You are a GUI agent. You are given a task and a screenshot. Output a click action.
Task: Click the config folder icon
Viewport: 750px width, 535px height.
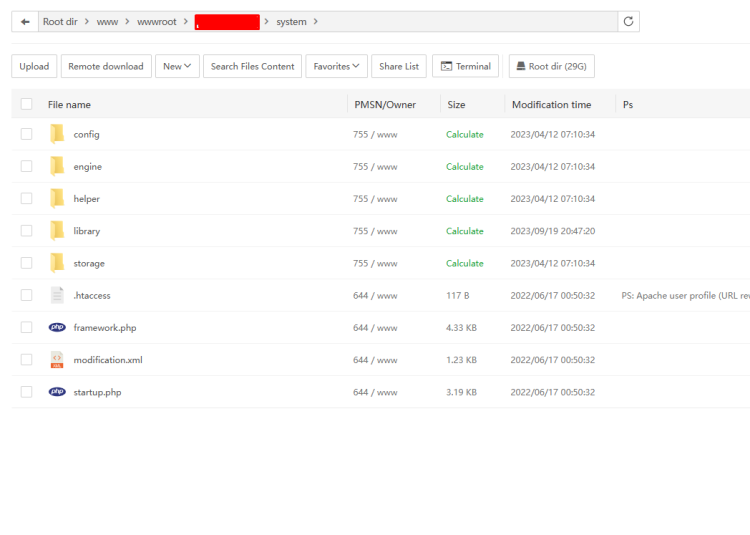[x=57, y=134]
